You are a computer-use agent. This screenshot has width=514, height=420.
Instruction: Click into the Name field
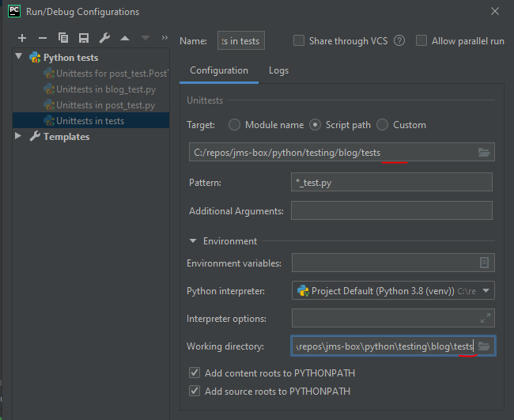click(x=241, y=40)
